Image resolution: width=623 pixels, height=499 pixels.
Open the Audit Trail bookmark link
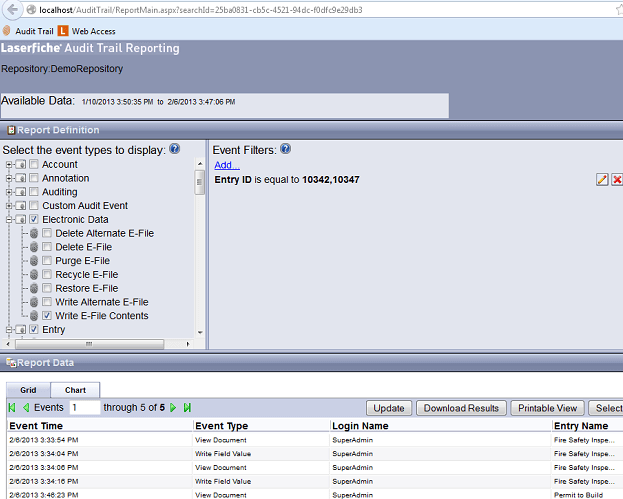click(x=34, y=31)
